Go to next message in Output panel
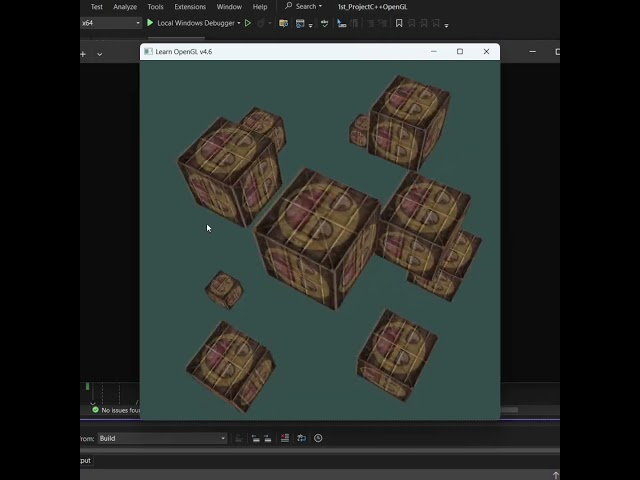This screenshot has height=480, width=640. point(268,438)
